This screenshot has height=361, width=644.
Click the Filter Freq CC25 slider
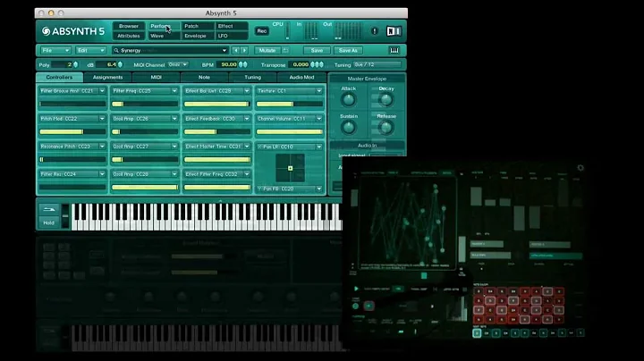point(145,104)
